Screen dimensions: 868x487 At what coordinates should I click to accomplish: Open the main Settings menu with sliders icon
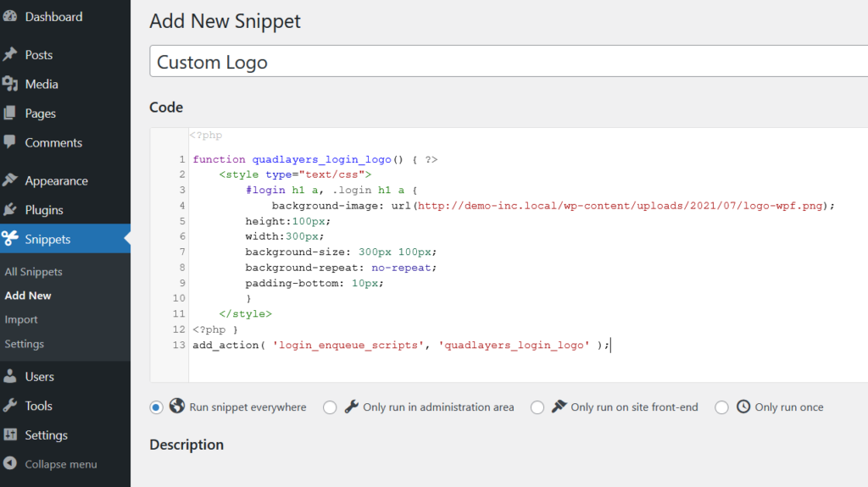tap(46, 435)
